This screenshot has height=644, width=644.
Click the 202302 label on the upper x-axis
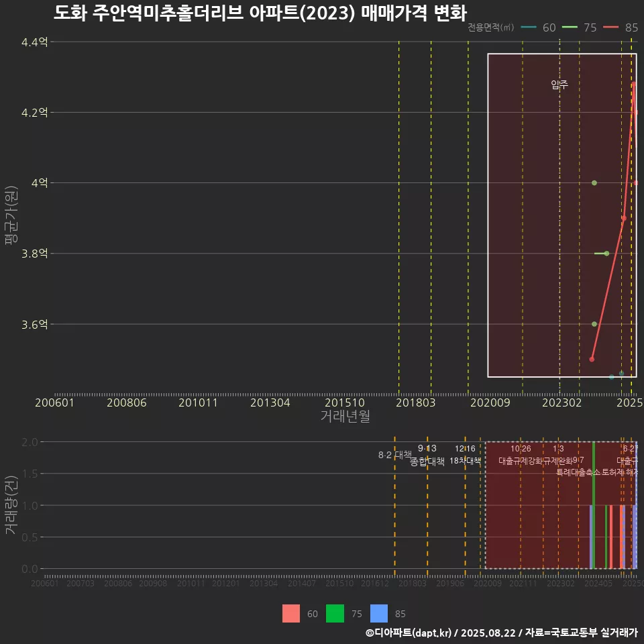(x=562, y=402)
